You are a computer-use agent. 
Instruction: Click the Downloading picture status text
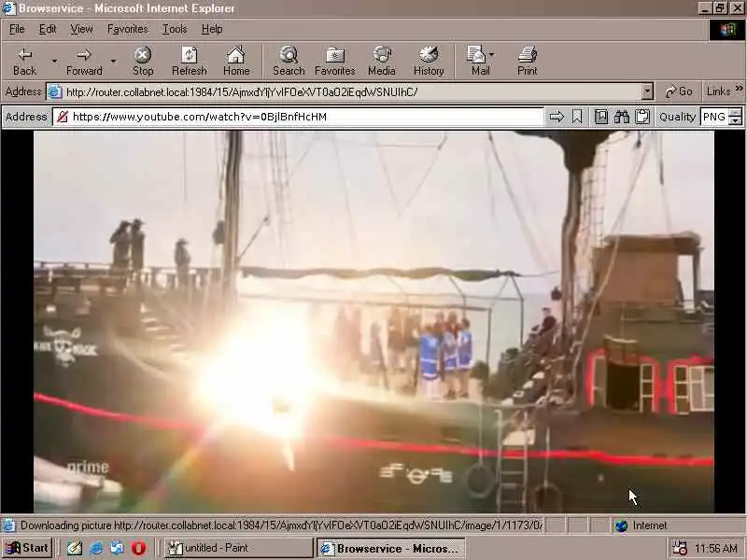(x=281, y=525)
